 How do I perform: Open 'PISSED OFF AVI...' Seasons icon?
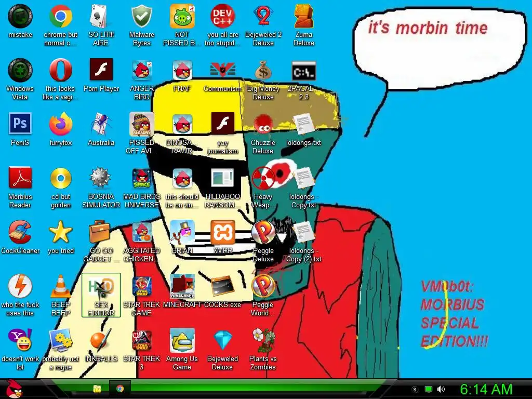click(141, 124)
